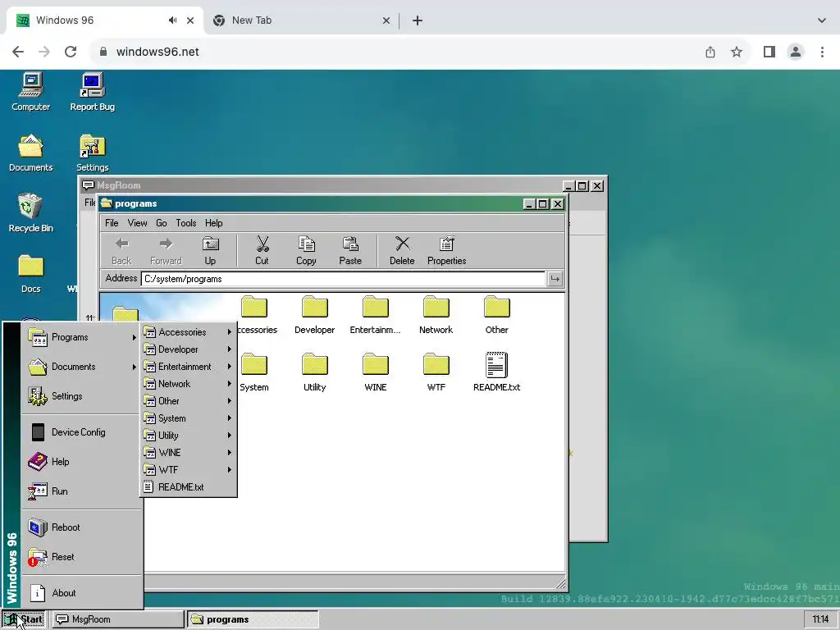
Task: Select the Utility folder in file view
Action: (x=314, y=372)
